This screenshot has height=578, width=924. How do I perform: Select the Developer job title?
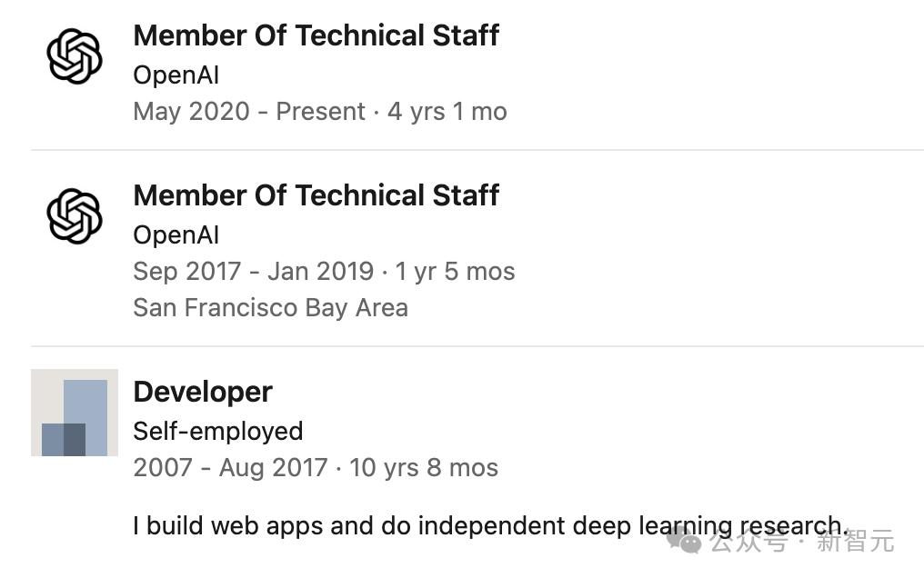[203, 392]
